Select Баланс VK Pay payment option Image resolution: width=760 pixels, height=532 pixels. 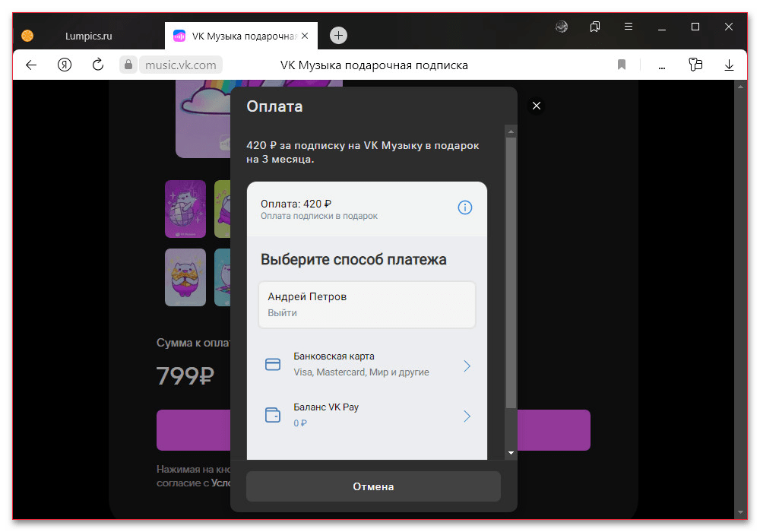(367, 415)
